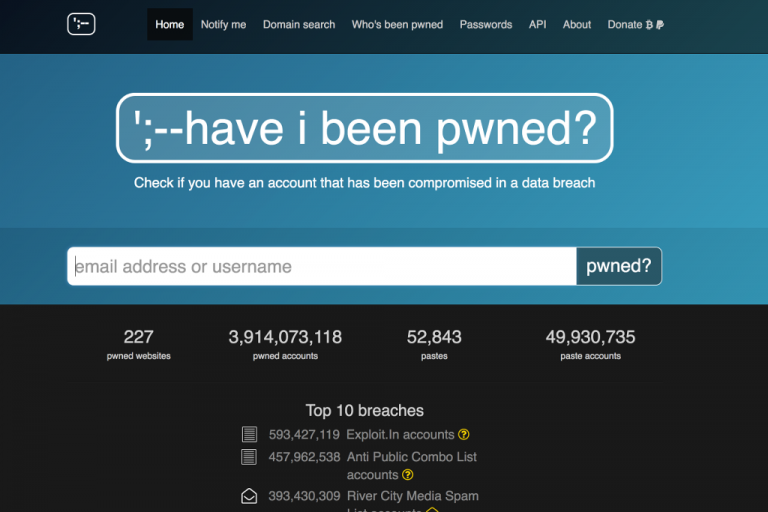Screen dimensions: 768x512
Task: Click the large ';--have i been pwned? banner
Action: tap(365, 128)
